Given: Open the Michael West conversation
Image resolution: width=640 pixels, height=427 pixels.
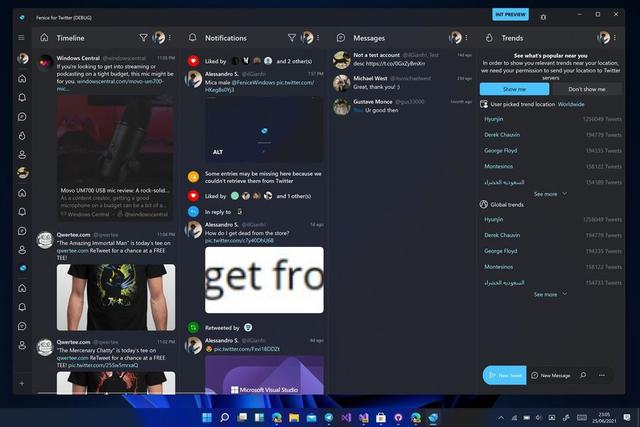Looking at the screenshot, I should click(x=402, y=81).
